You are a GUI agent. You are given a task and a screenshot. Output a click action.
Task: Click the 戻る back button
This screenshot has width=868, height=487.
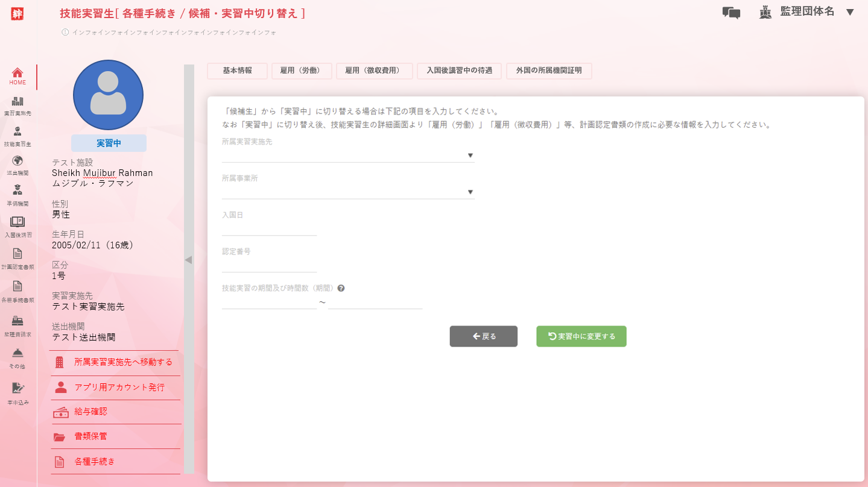(483, 336)
